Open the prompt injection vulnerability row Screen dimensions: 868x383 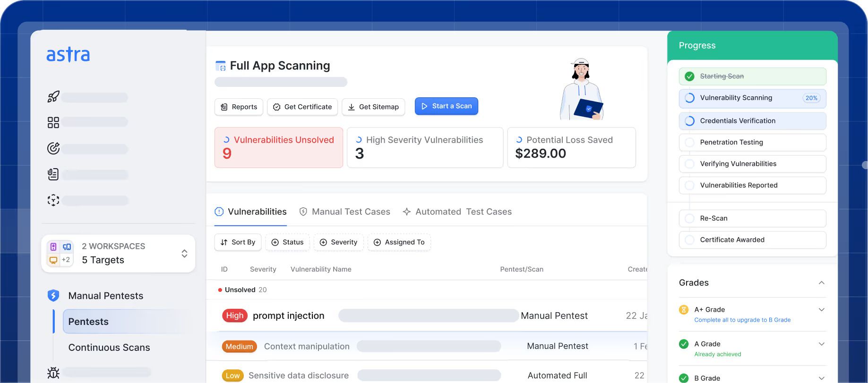coord(427,315)
